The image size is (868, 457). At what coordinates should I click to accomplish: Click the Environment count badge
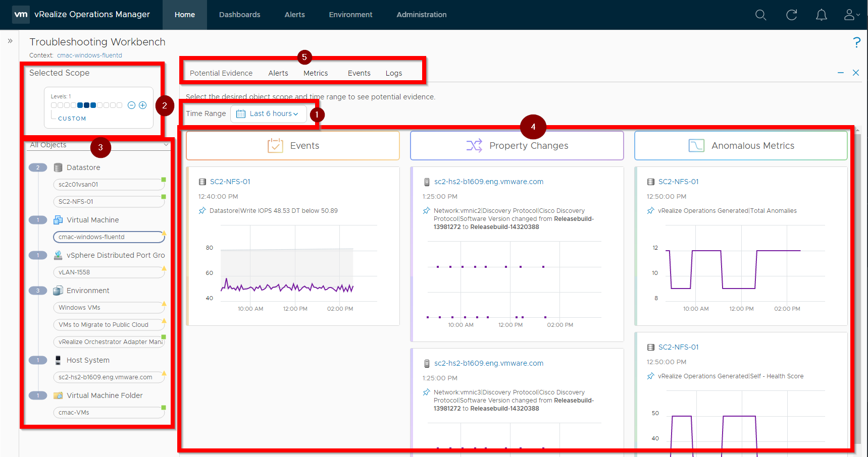tap(38, 291)
